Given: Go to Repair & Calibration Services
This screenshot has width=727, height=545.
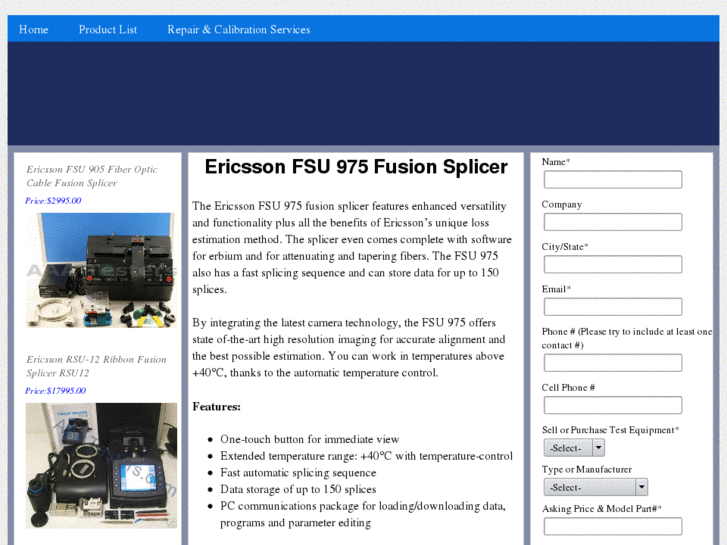Looking at the screenshot, I should [238, 29].
